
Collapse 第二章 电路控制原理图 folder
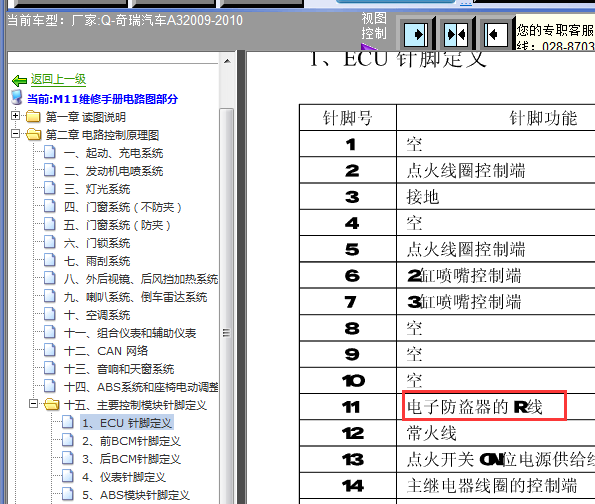[x=15, y=134]
